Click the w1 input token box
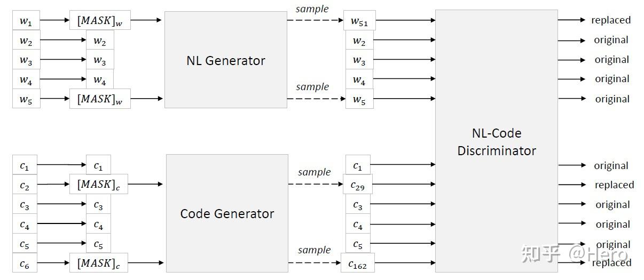The width and height of the screenshot is (644, 280). [26, 21]
